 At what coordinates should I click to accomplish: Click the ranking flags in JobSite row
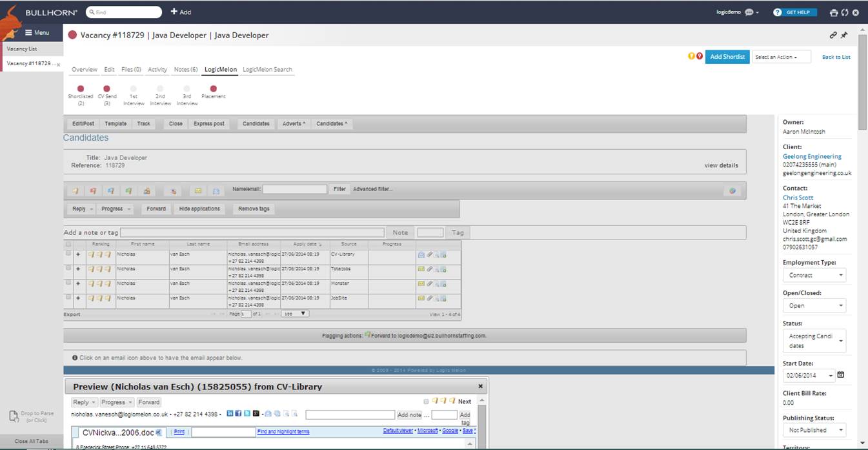tap(100, 298)
